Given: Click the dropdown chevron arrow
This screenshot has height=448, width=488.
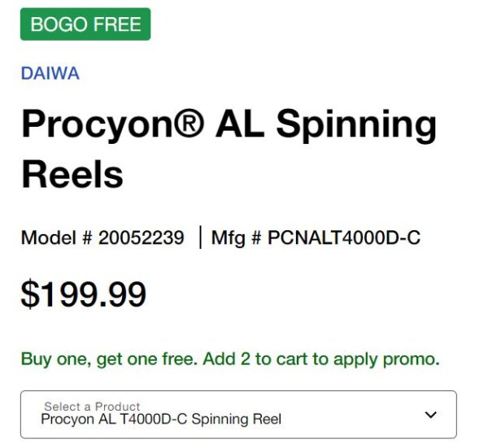Looking at the screenshot, I should tap(431, 415).
